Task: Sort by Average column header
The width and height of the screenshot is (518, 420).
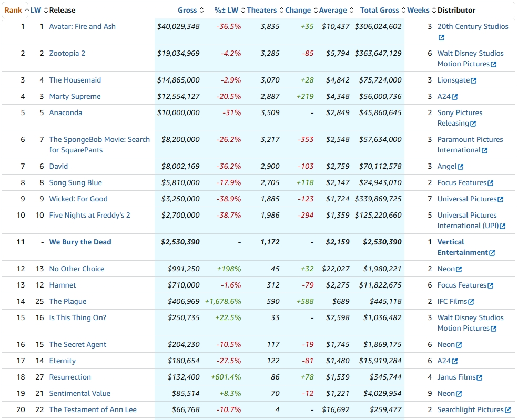Action: [333, 10]
